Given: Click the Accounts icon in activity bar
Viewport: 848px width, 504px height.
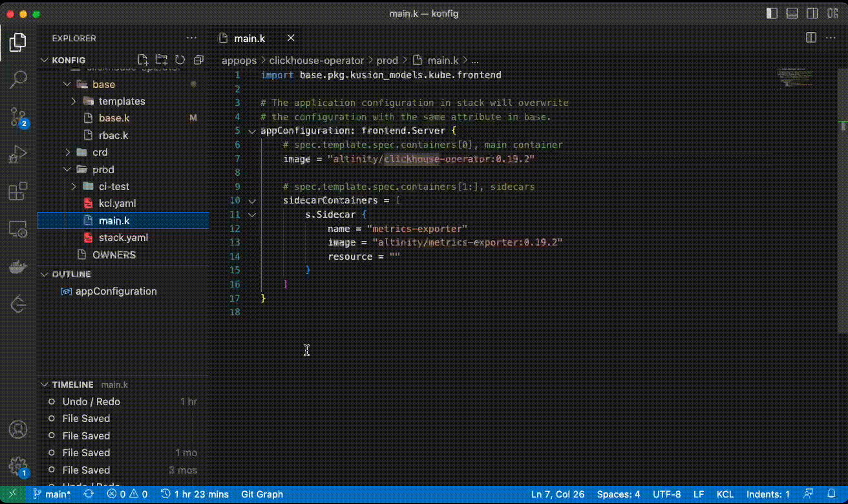Looking at the screenshot, I should tap(17, 429).
